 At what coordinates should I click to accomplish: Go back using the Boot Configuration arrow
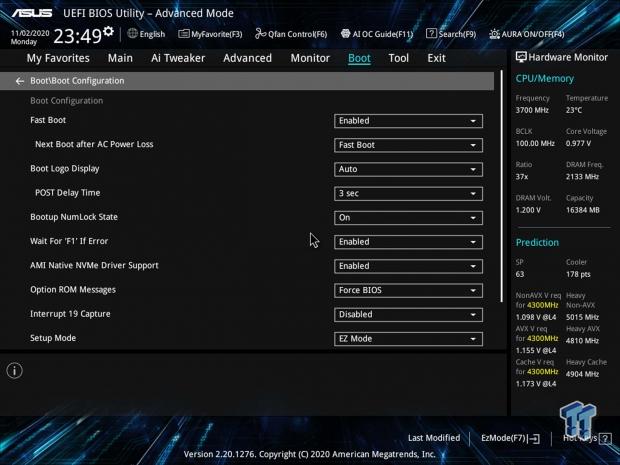20,81
